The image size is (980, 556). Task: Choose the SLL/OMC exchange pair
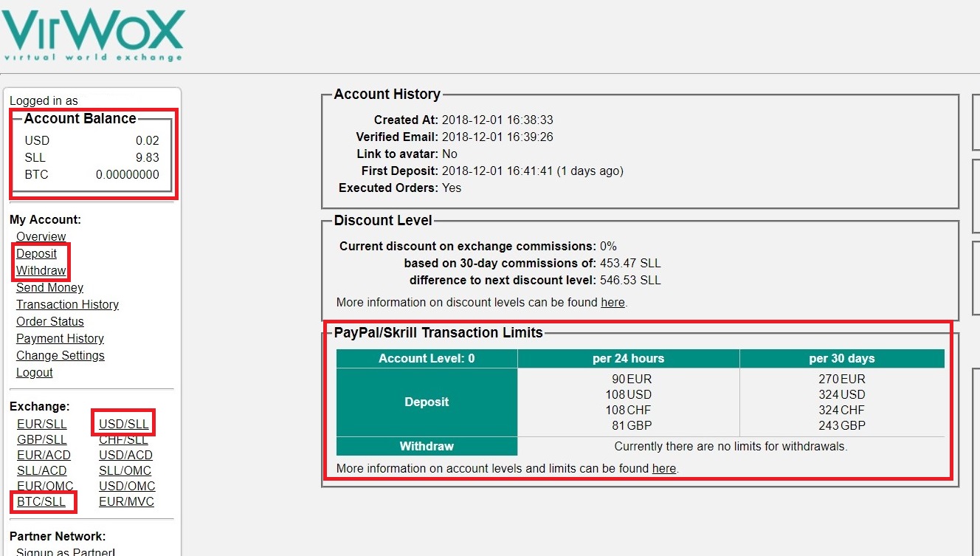pyautogui.click(x=125, y=471)
